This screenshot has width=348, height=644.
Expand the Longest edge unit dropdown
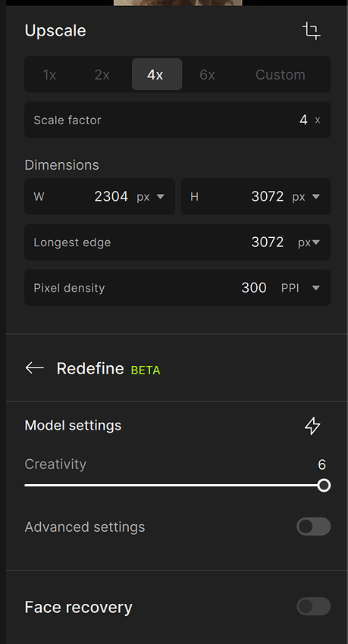point(309,242)
